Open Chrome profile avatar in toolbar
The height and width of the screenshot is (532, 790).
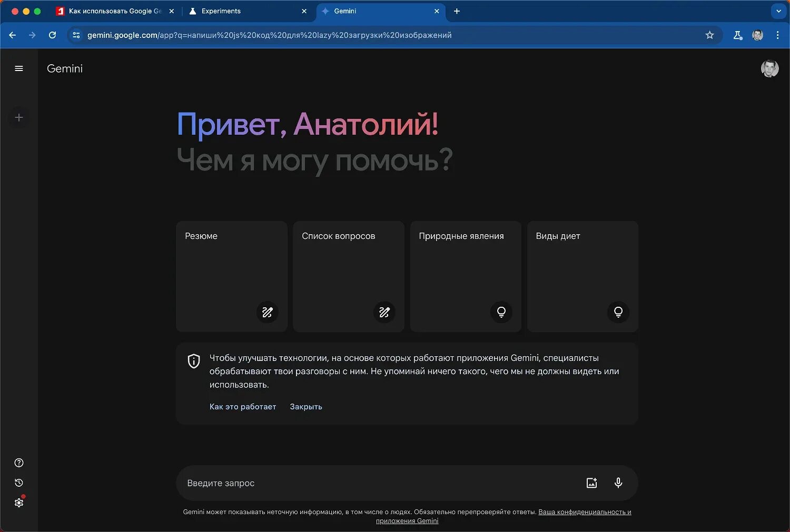[x=758, y=35]
